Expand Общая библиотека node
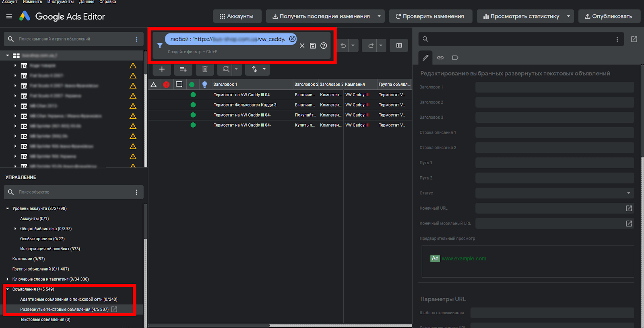The image size is (644, 328). (15, 229)
